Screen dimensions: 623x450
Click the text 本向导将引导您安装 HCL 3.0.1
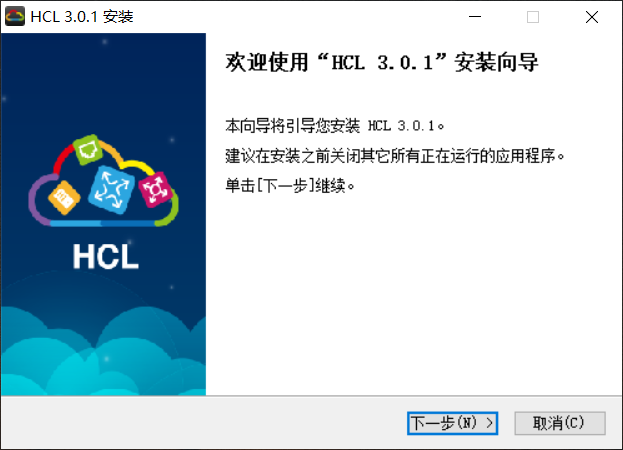pos(335,126)
